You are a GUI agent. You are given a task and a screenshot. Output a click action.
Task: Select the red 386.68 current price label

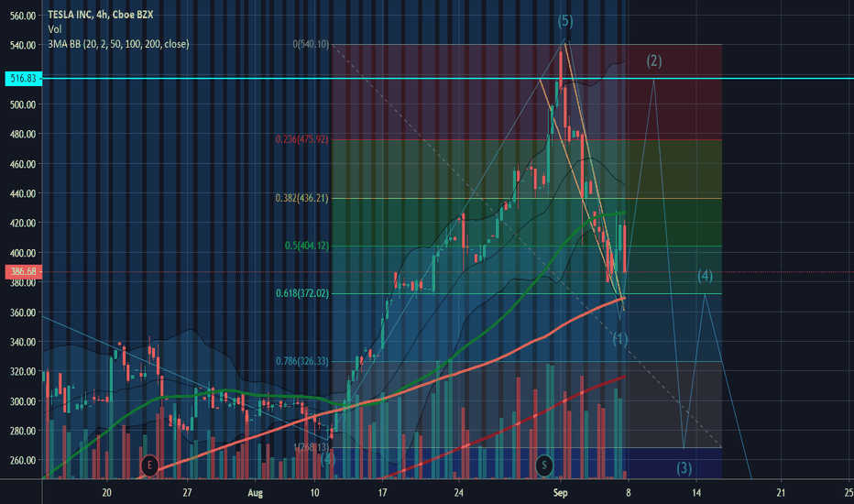coord(23,271)
